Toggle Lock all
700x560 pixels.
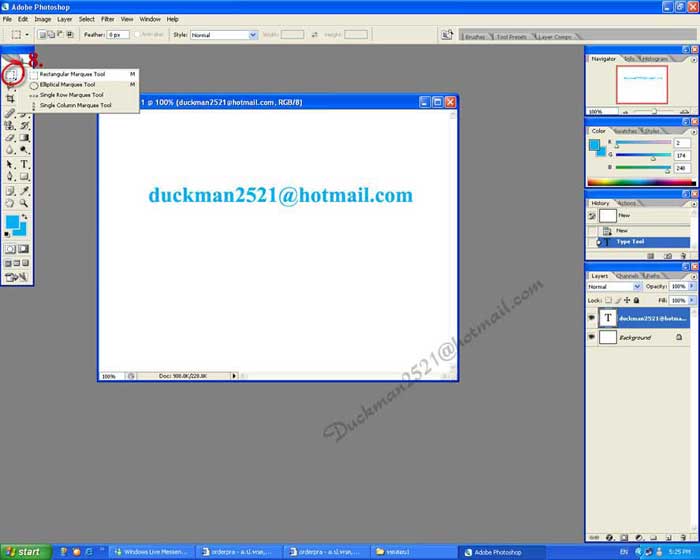coord(637,300)
